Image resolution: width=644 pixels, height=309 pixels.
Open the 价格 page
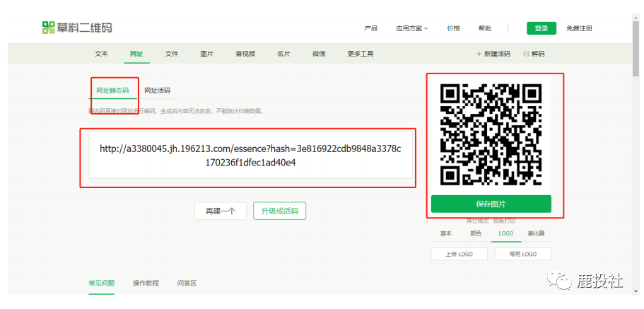tap(453, 28)
